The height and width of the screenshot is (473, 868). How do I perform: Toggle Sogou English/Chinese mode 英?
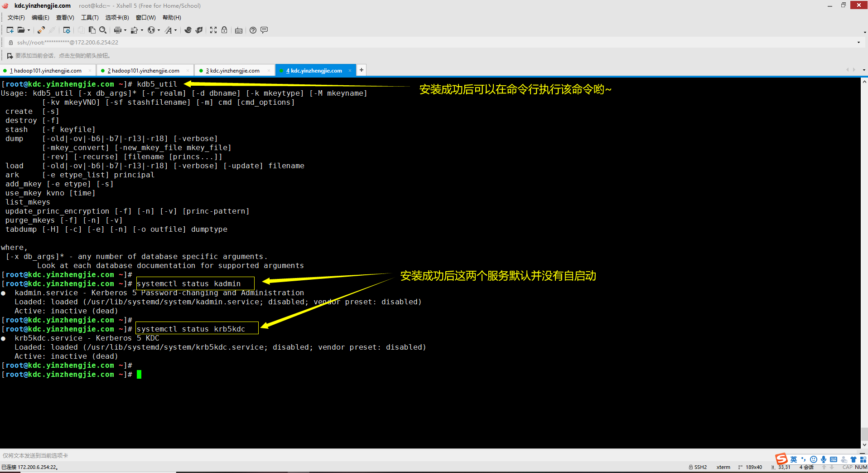[794, 459]
